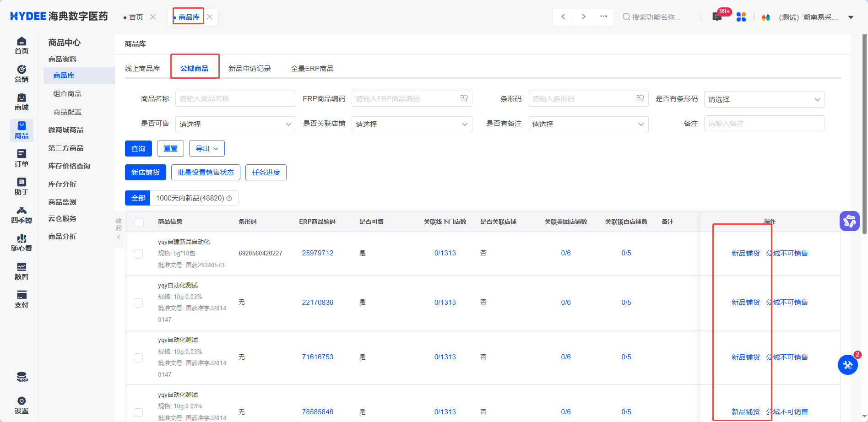Click the ERP icon in sidebar
This screenshot has height=422, width=868.
pyautogui.click(x=22, y=377)
